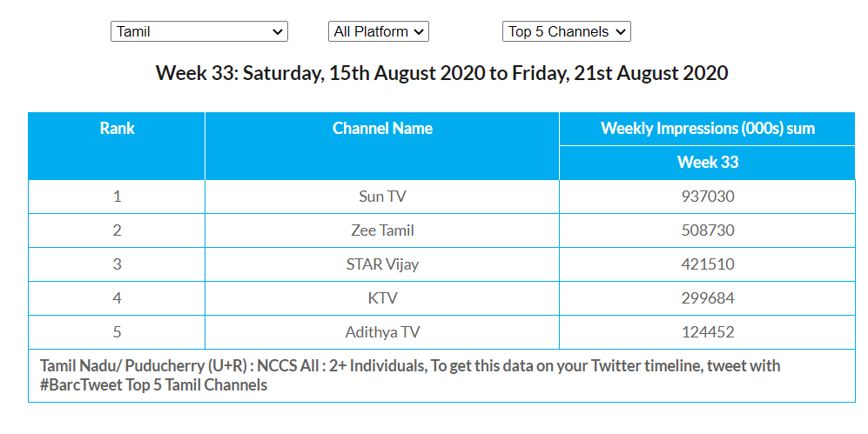Image resolution: width=868 pixels, height=434 pixels.
Task: Click the Channel Name column header
Action: [382, 129]
